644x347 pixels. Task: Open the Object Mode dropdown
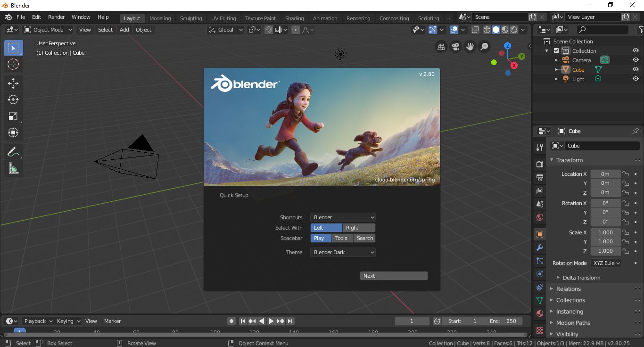click(x=48, y=30)
